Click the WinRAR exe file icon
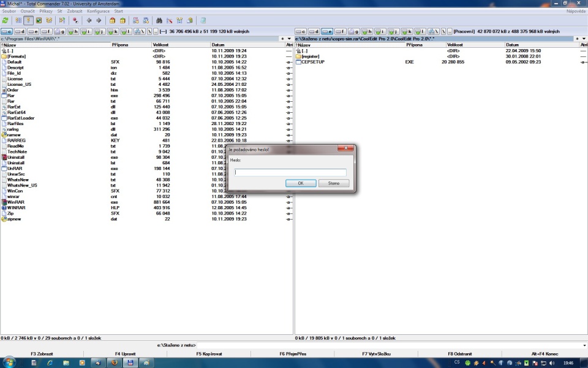 (x=4, y=202)
